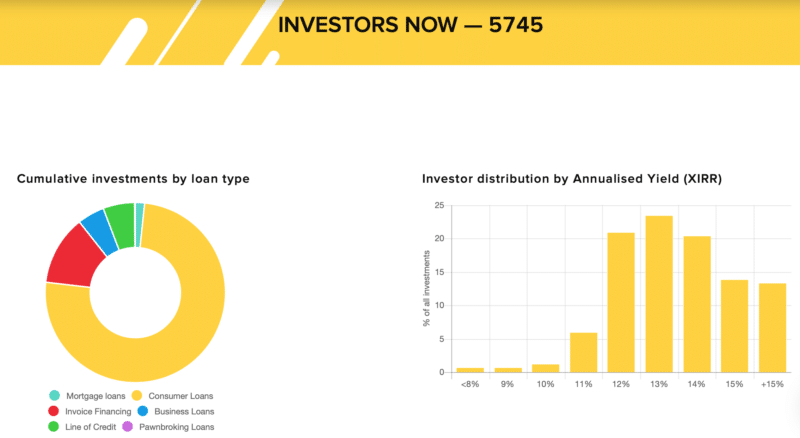This screenshot has height=438, width=800.
Task: Click the Invoice Financing legend label
Action: point(98,411)
